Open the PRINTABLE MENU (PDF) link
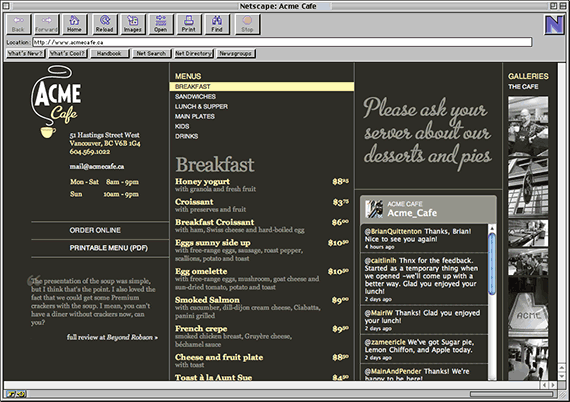Screen dimensions: 570x402 109,248
